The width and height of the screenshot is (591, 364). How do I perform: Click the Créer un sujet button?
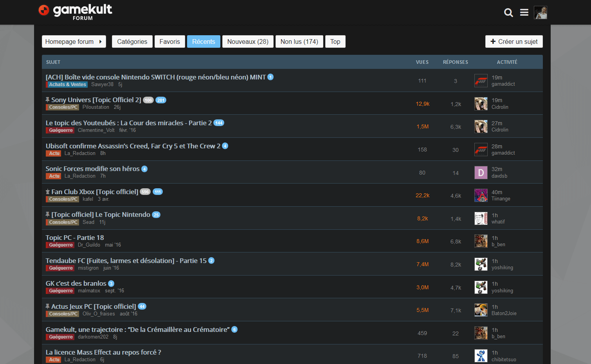pos(514,41)
